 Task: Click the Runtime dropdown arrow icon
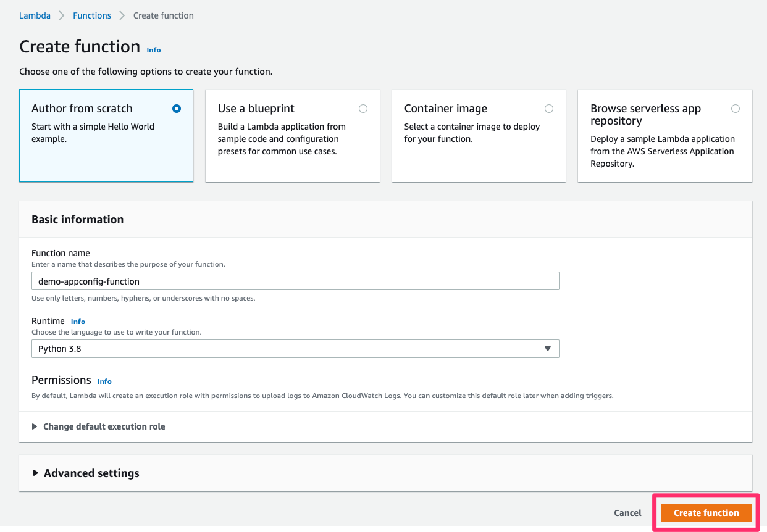pyautogui.click(x=547, y=349)
